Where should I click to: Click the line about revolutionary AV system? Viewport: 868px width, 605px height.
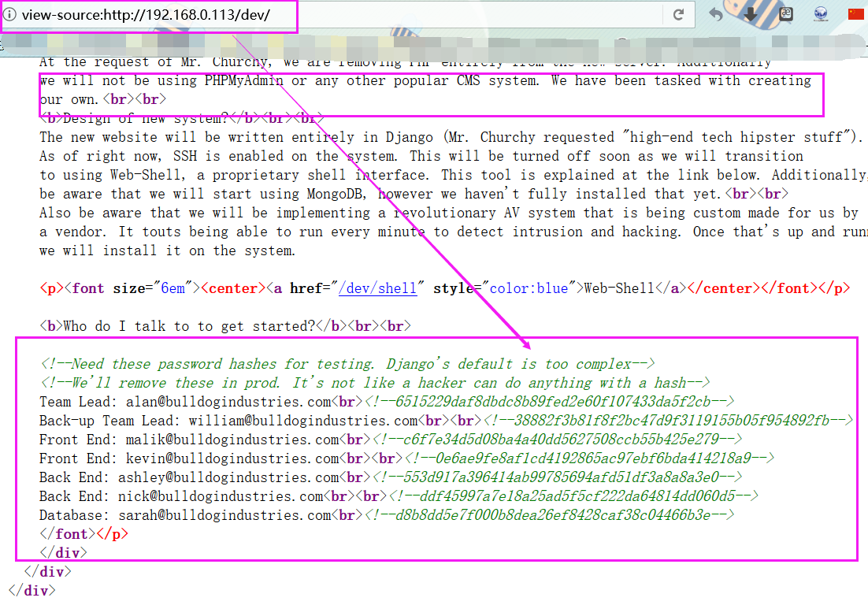click(x=449, y=213)
